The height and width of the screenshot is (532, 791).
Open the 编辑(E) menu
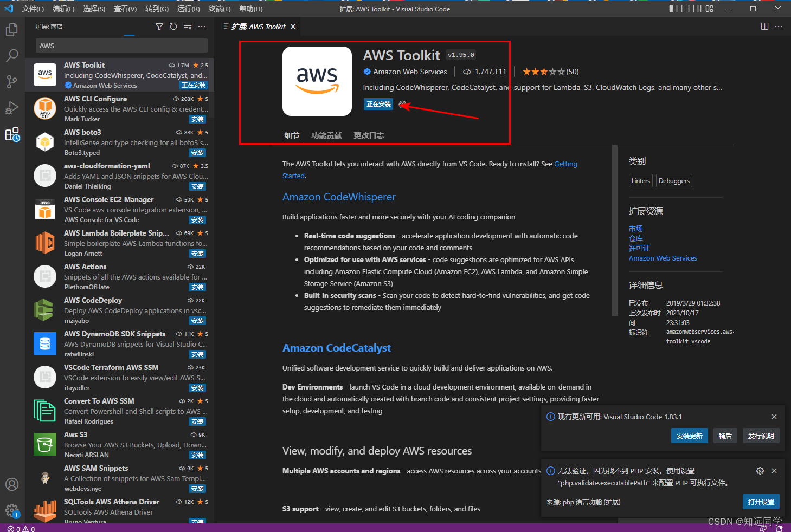[x=63, y=9]
